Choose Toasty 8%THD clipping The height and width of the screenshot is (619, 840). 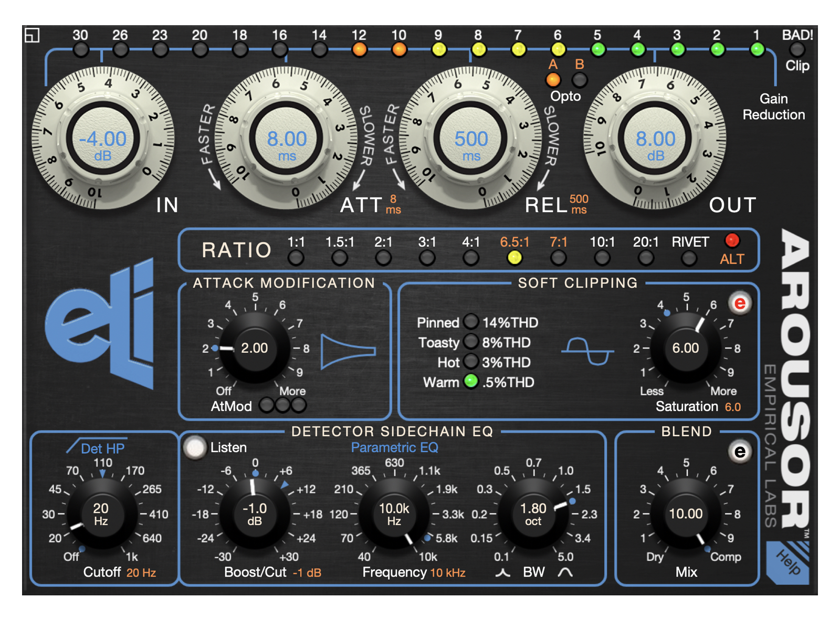point(471,341)
